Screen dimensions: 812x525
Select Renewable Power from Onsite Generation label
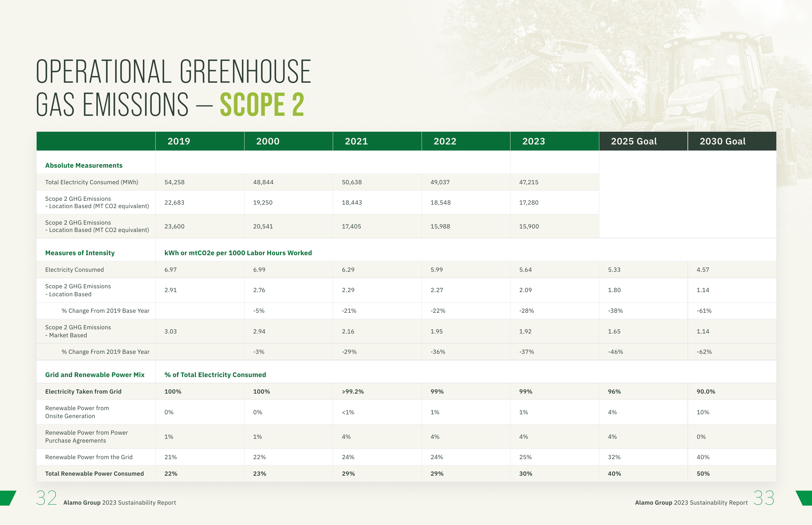[x=77, y=412]
